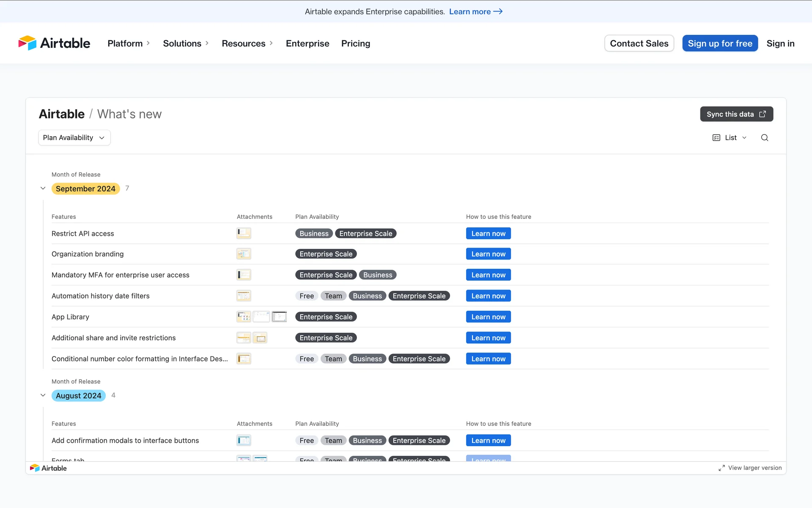Click Airtable logo in embed footer
Screen dimensions: 812x508
click(48, 468)
